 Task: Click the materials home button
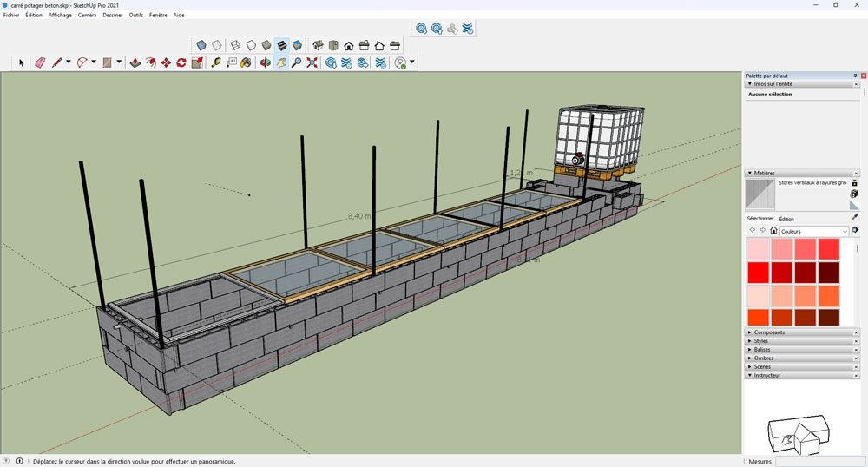773,230
